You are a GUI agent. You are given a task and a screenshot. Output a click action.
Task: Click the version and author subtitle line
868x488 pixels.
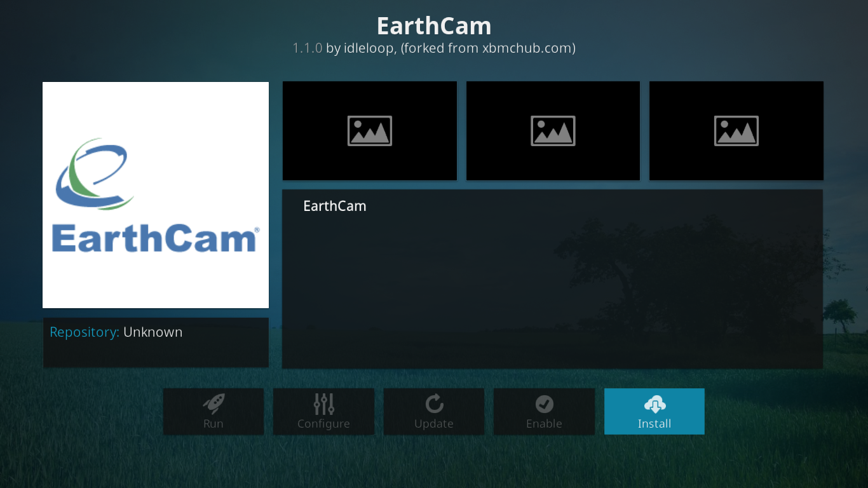(x=434, y=48)
